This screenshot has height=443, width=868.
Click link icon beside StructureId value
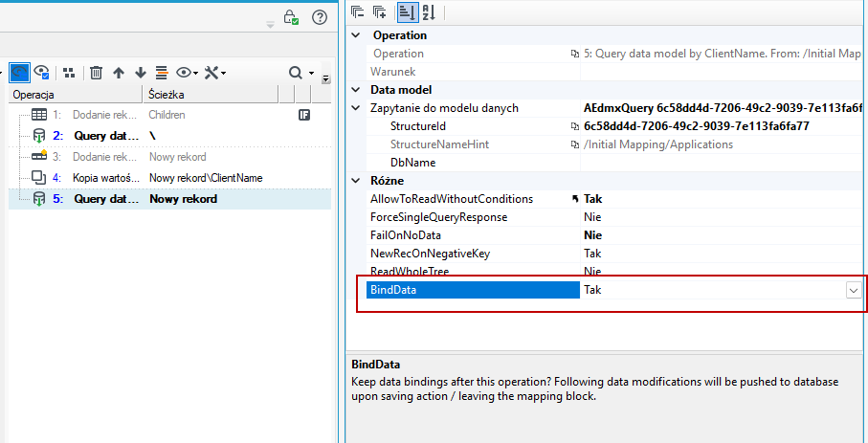(575, 126)
